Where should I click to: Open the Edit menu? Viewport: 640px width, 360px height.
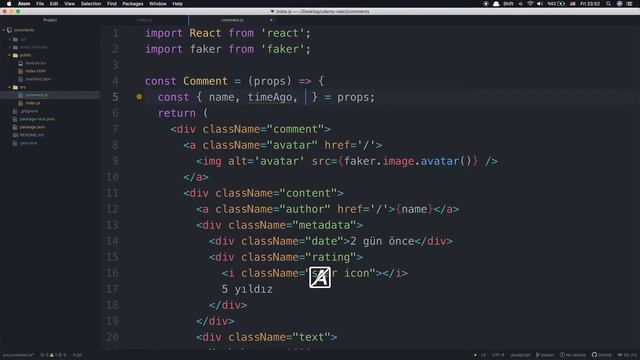(x=54, y=4)
